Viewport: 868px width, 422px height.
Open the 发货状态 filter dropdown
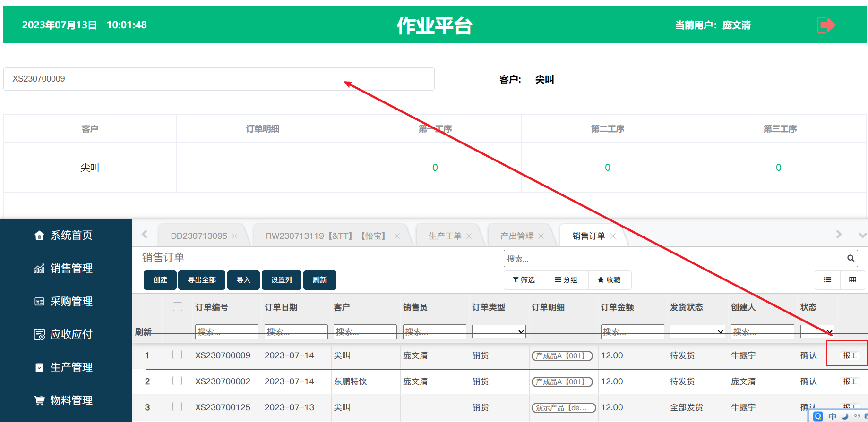697,331
